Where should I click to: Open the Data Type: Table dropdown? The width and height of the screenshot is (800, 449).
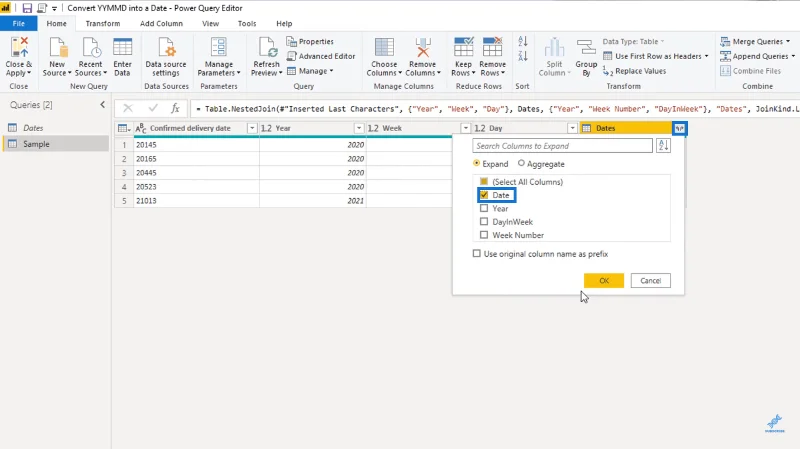633,41
